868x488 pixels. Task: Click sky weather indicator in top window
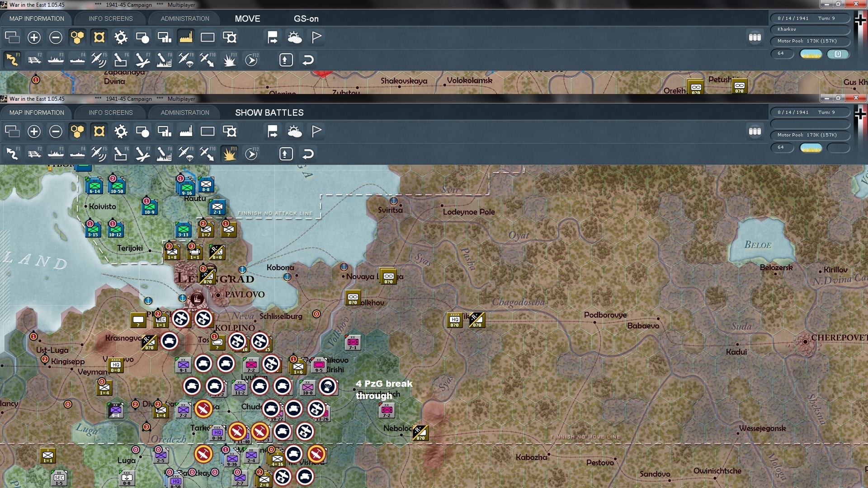point(811,54)
